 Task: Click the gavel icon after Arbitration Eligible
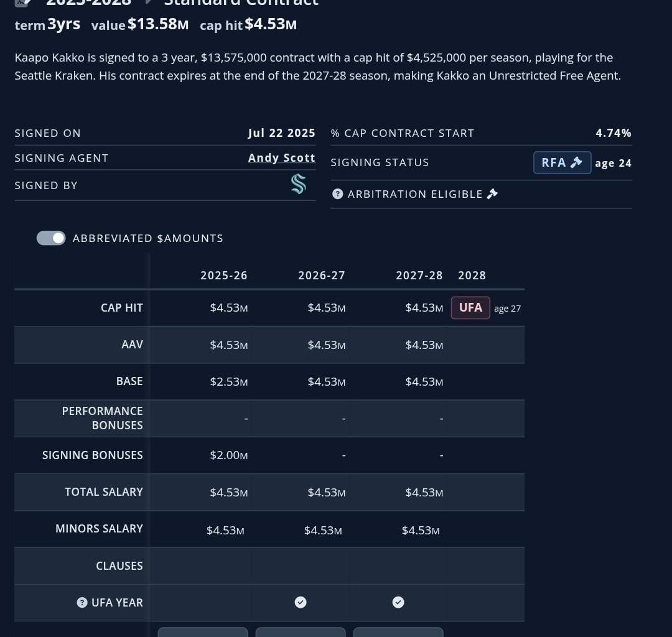pos(492,194)
